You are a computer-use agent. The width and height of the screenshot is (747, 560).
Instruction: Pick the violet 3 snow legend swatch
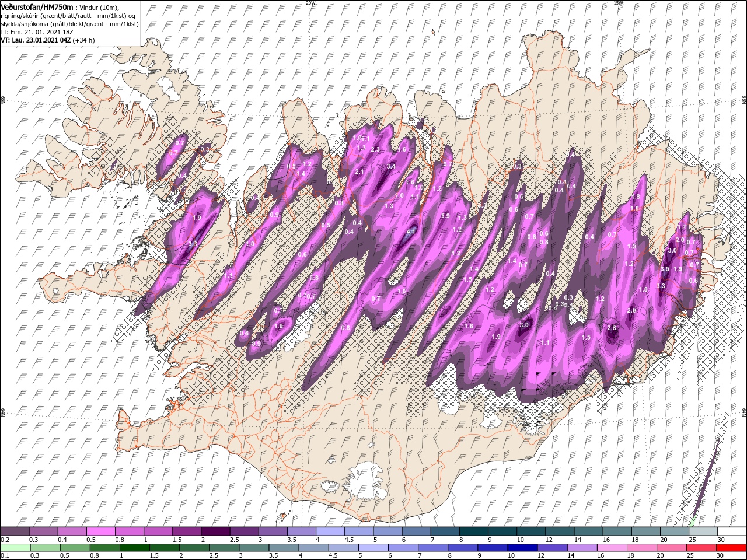272,531
